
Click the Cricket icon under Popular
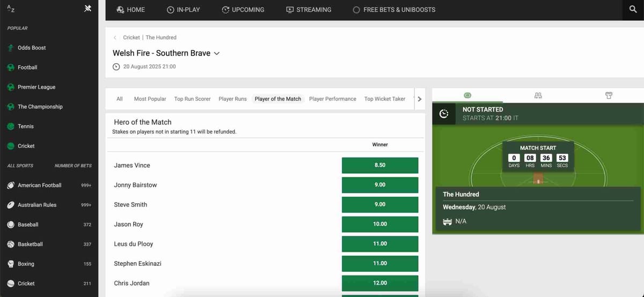tap(11, 146)
